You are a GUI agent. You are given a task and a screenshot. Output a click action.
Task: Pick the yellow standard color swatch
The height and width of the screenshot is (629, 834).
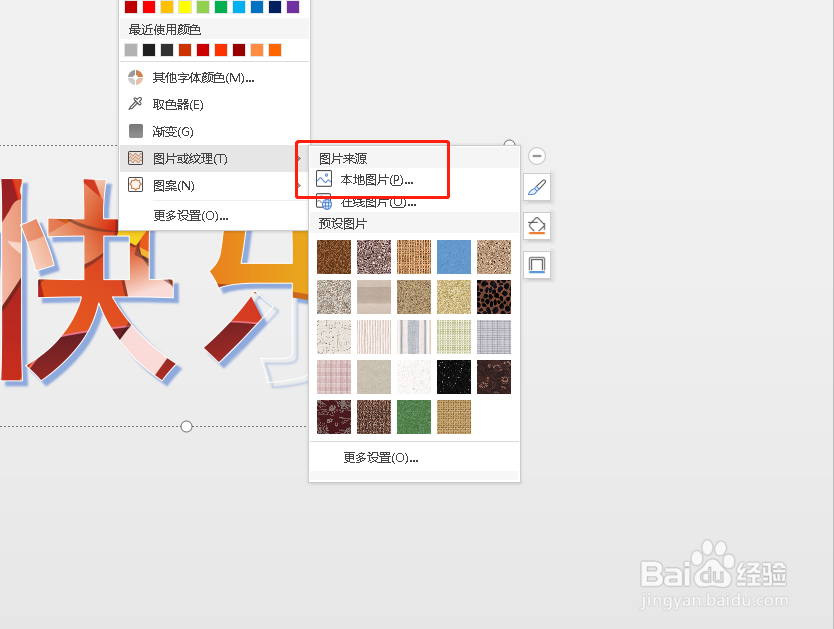coord(185,7)
